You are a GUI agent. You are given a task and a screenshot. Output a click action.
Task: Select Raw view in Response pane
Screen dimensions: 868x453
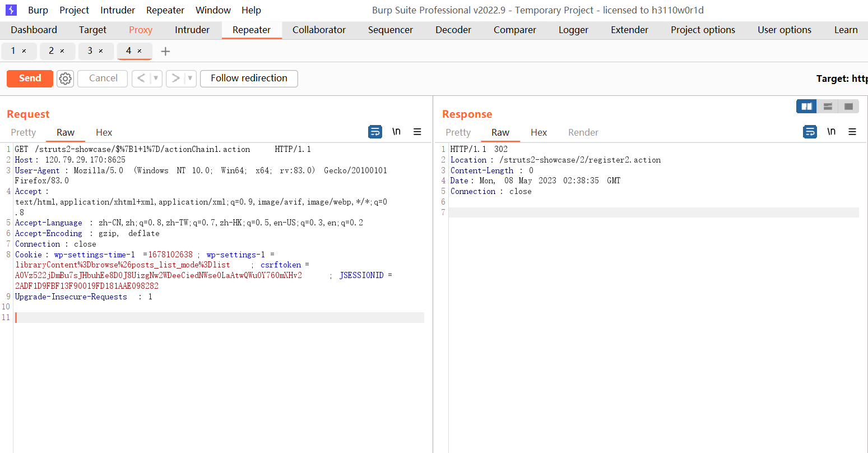[x=500, y=132]
